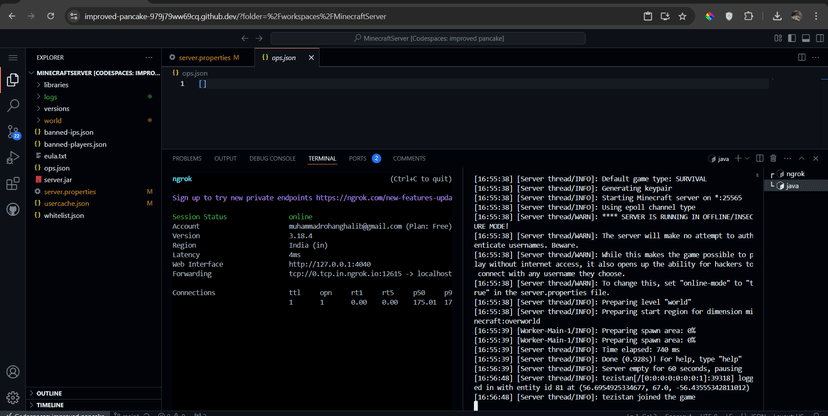Image resolution: width=828 pixels, height=416 pixels.
Task: Switch to the server.properties editor tab
Action: [x=204, y=58]
